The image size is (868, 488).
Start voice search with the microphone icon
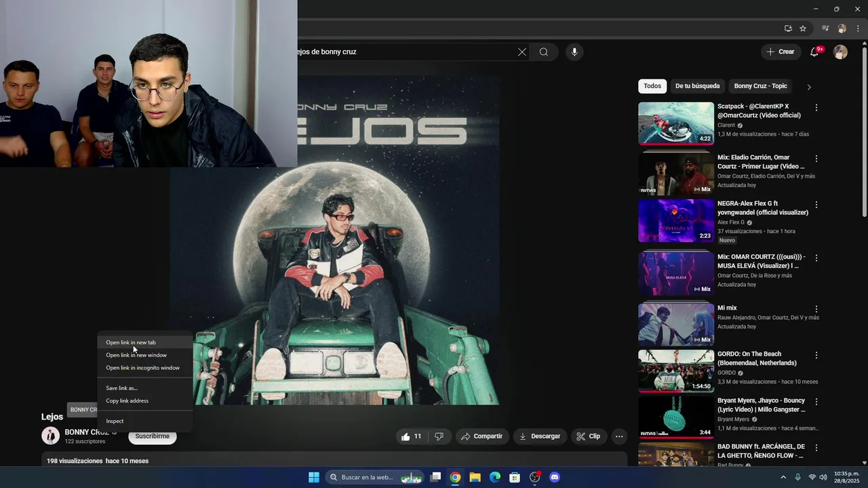click(x=574, y=52)
